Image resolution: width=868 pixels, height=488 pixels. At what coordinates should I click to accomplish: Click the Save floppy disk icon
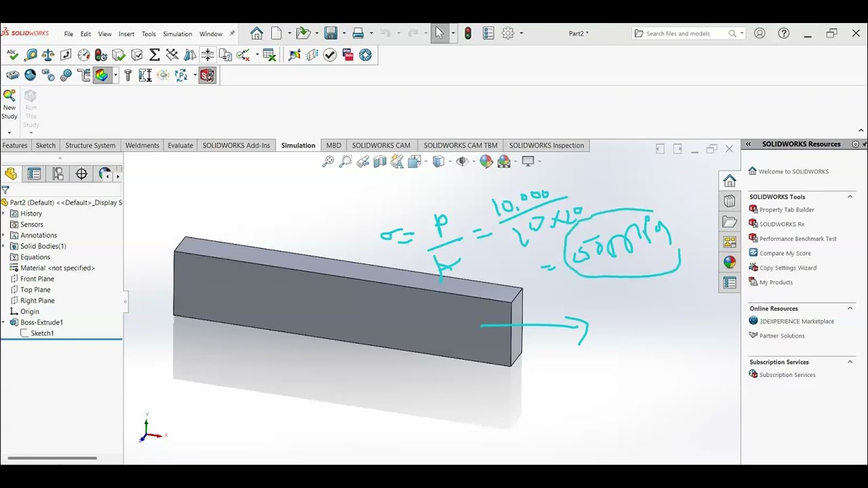point(331,33)
